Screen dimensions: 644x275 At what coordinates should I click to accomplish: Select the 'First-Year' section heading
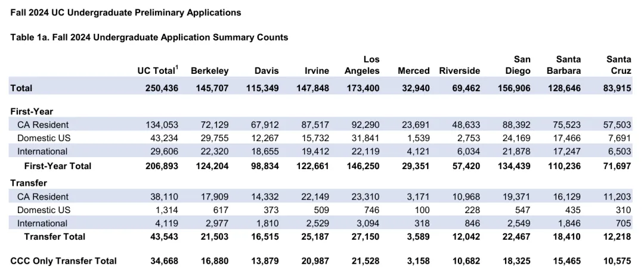pos(32,111)
